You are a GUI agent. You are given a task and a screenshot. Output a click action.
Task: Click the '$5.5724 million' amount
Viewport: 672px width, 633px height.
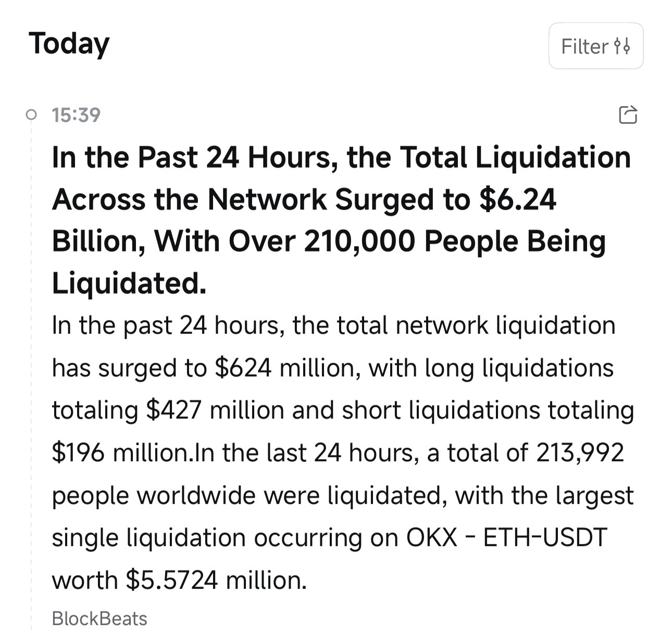pos(216,580)
